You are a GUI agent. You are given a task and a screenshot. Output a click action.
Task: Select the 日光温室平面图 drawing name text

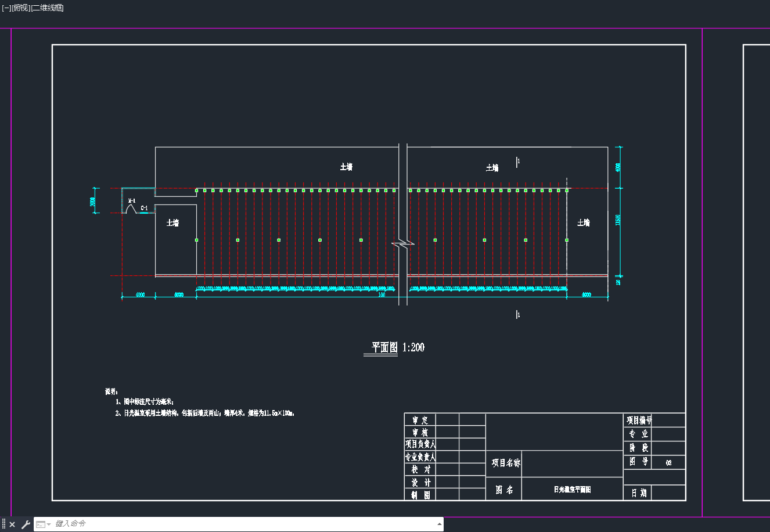tap(572, 490)
